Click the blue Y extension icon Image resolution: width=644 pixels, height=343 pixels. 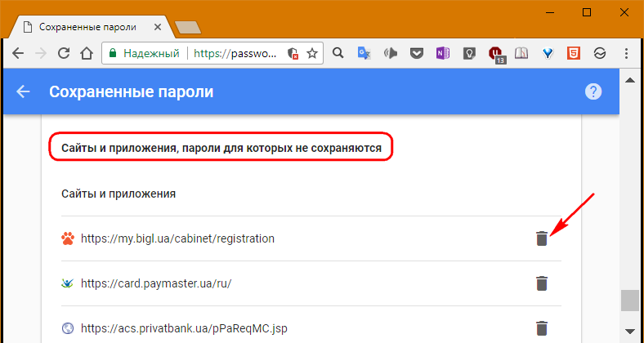tap(548, 53)
